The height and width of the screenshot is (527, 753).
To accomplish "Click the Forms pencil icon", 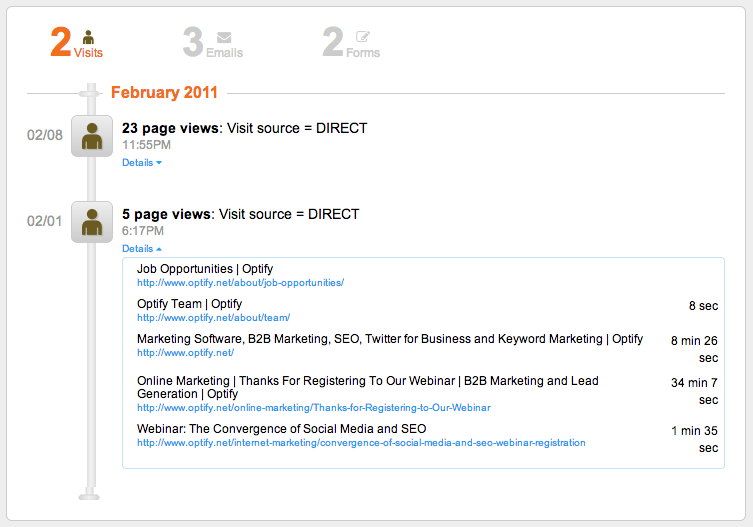I will click(x=363, y=37).
